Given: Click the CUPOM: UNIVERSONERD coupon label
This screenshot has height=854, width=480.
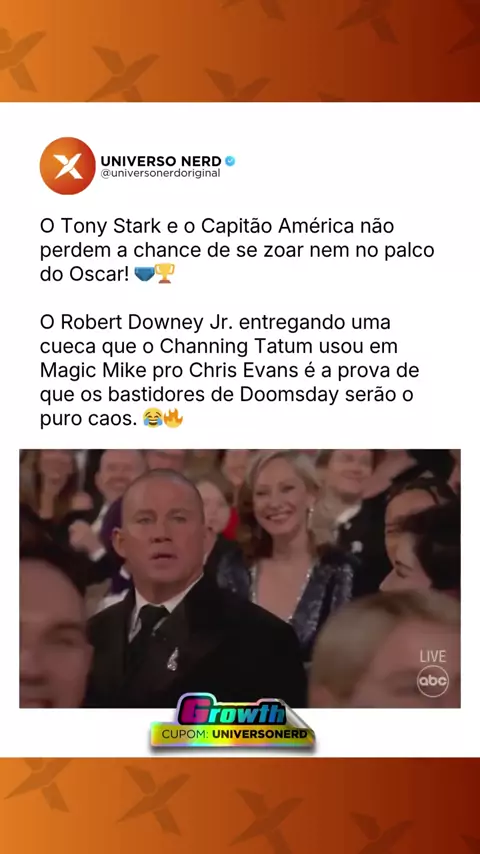Looking at the screenshot, I should click(x=234, y=734).
